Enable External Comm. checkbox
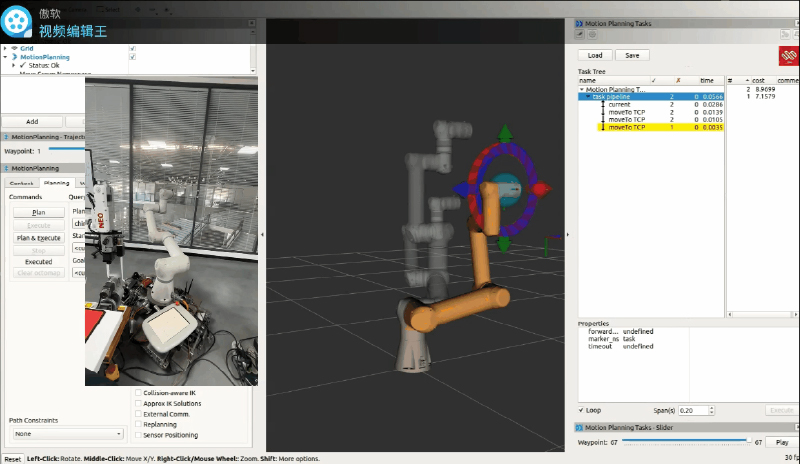The width and height of the screenshot is (800, 464). [138, 414]
